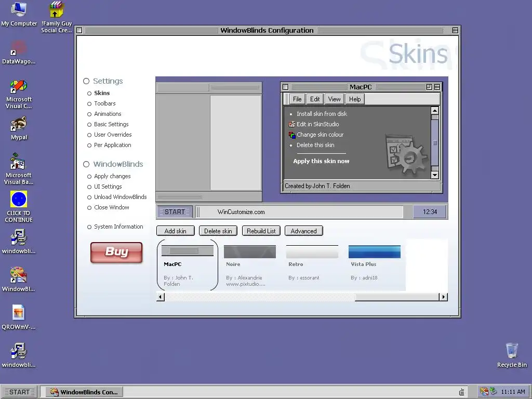Click the Rebuild List button
Image resolution: width=532 pixels, height=399 pixels.
pos(261,231)
